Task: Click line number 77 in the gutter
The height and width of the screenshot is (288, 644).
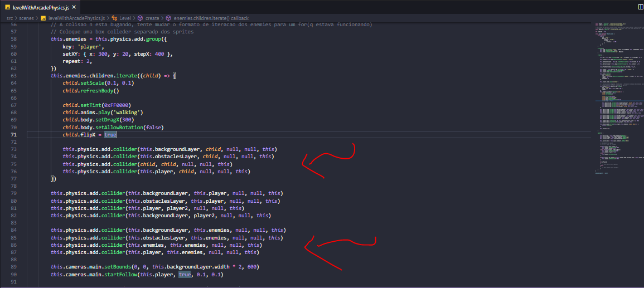Action: [x=13, y=179]
